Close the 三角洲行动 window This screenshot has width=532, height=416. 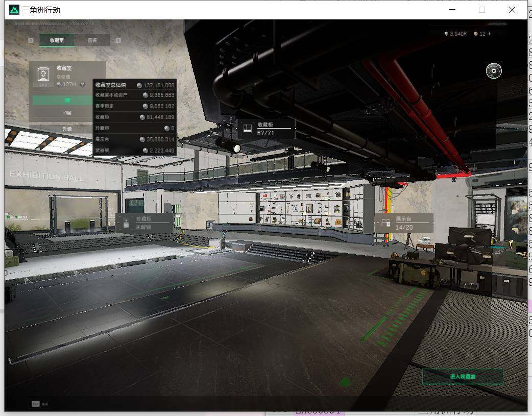point(512,10)
